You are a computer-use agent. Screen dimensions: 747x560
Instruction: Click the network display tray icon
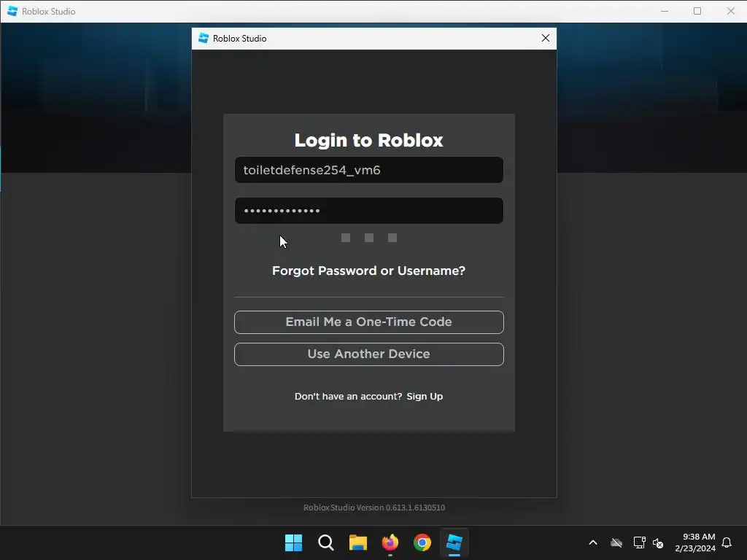coord(639,542)
